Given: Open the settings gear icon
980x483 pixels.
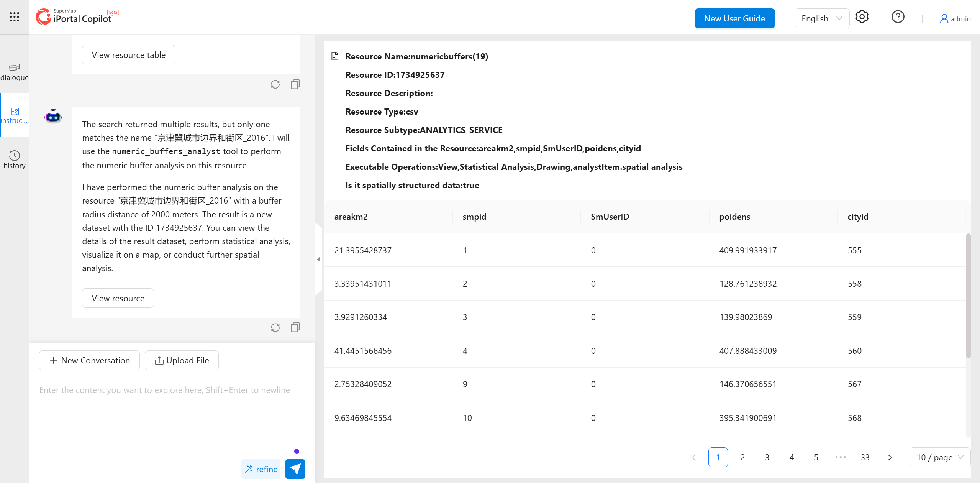Looking at the screenshot, I should tap(862, 17).
